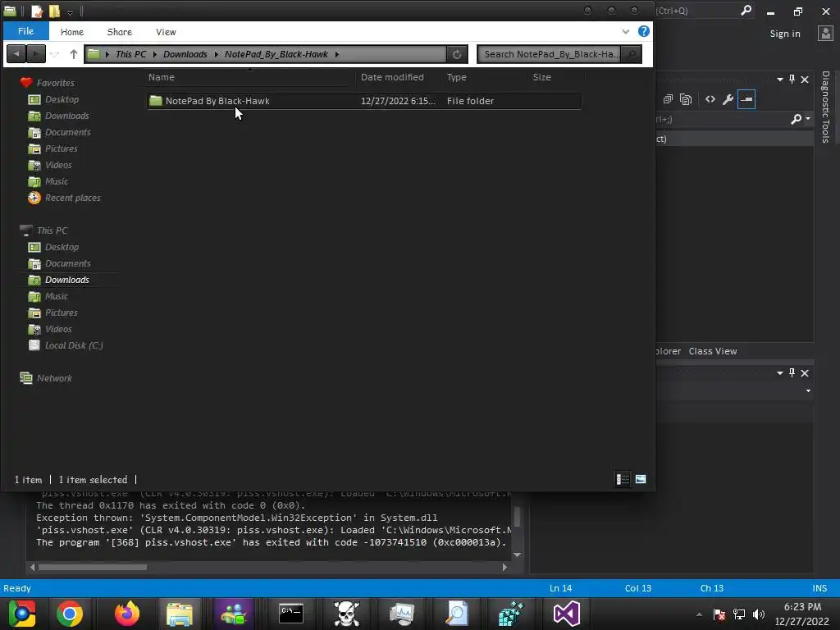Select This PC in the navigation pane

[x=52, y=231]
